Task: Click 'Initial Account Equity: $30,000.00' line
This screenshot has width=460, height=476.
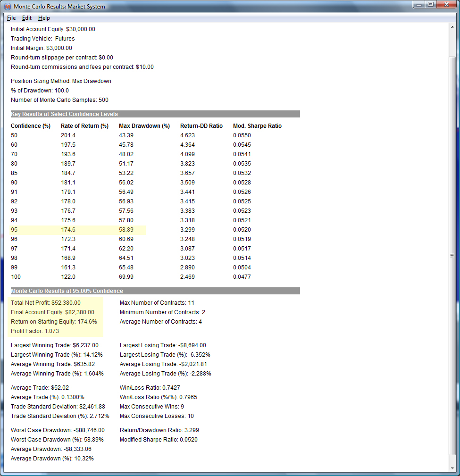Action: 53,29
